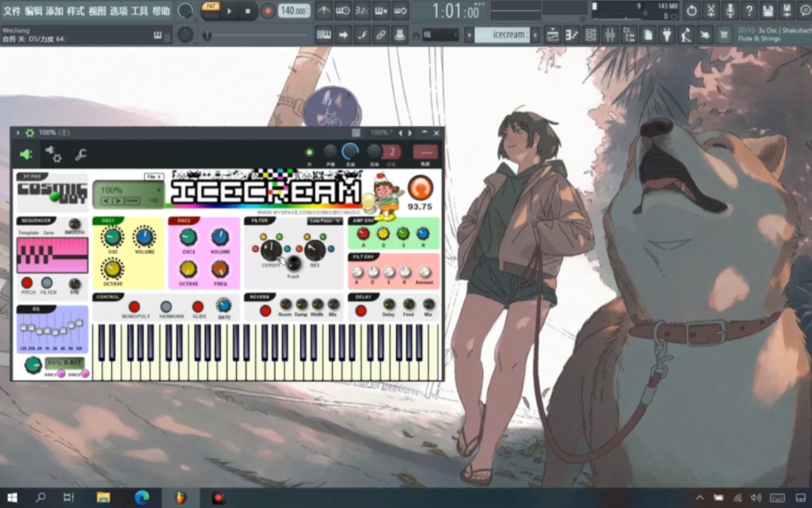The height and width of the screenshot is (508, 812).
Task: Click the typing keyboard to piano icon in the toolbar
Action: click(323, 35)
